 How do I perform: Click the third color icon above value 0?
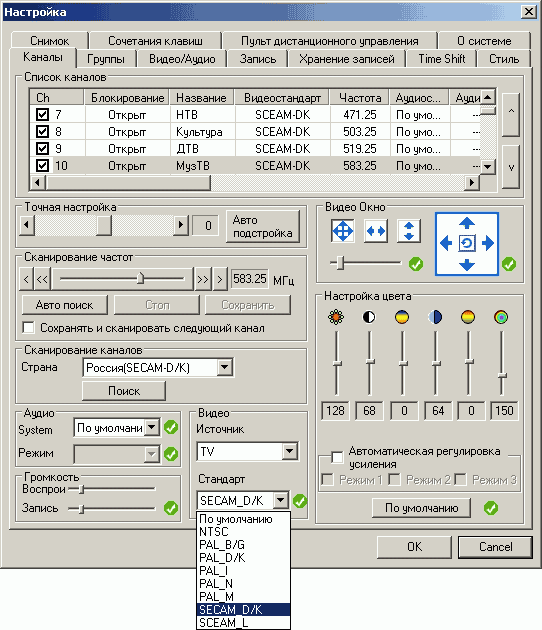402,317
